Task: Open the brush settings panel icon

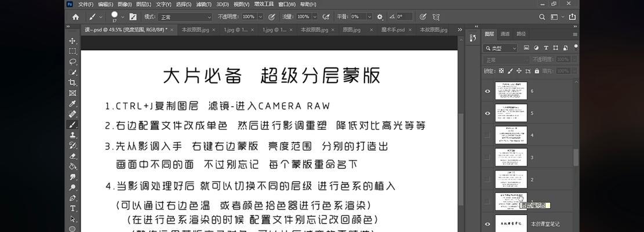Action: (133, 17)
